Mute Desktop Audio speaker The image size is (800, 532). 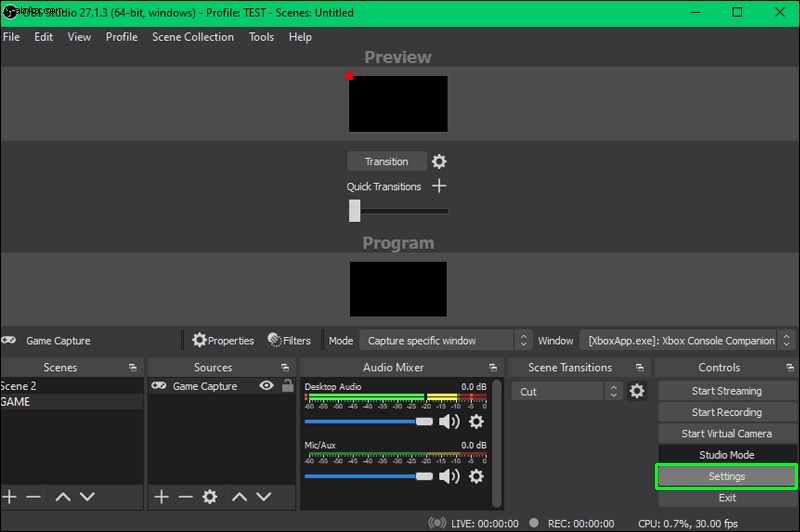pyautogui.click(x=449, y=421)
